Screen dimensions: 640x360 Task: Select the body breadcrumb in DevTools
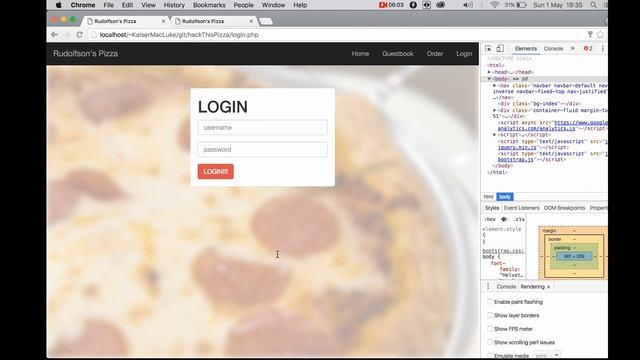click(505, 197)
